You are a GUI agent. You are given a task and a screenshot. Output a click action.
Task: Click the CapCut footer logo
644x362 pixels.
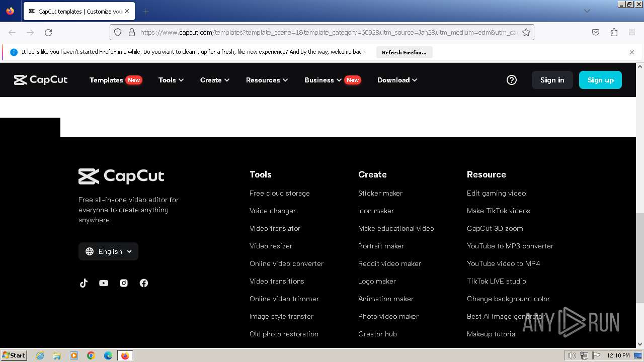pyautogui.click(x=121, y=176)
